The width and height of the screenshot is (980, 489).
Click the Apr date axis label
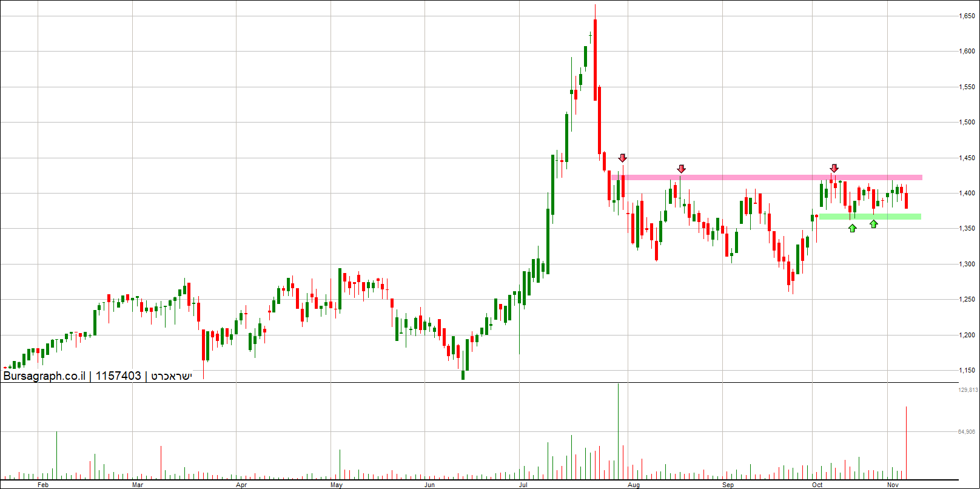(241, 485)
